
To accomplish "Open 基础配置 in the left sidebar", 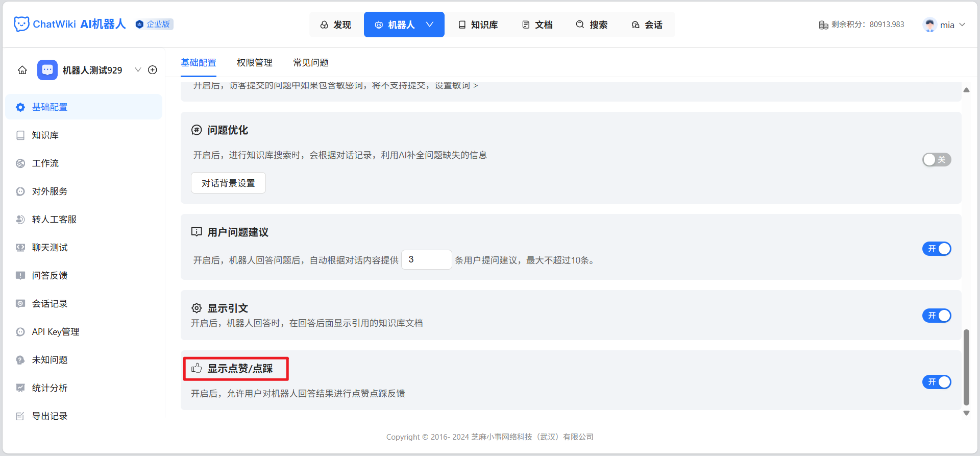I will click(x=84, y=107).
